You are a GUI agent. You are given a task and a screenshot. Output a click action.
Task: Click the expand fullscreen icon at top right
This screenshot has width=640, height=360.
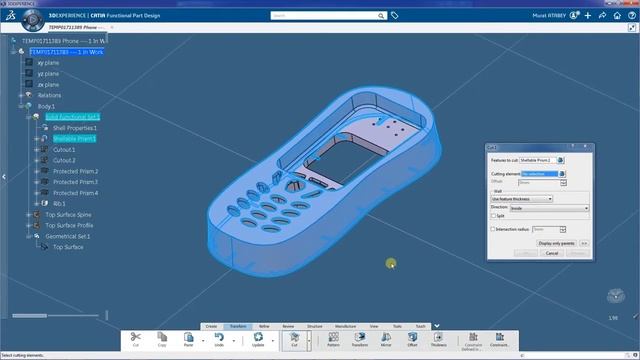(632, 27)
